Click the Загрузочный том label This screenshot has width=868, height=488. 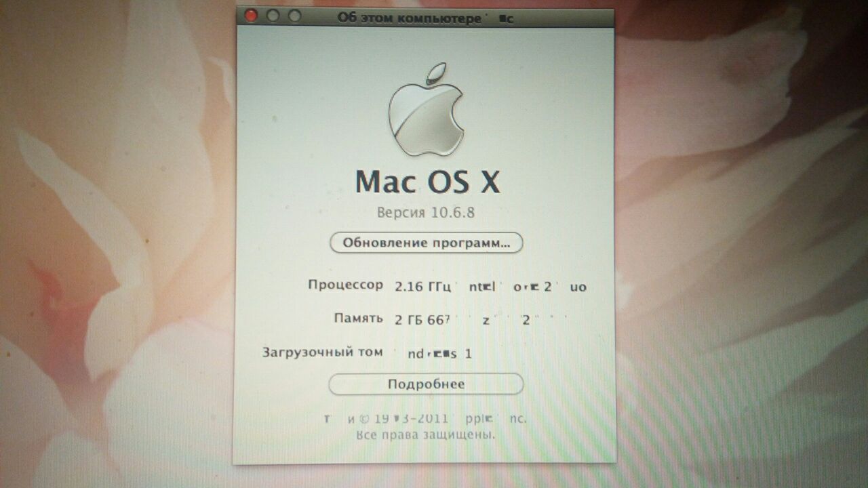pos(323,352)
